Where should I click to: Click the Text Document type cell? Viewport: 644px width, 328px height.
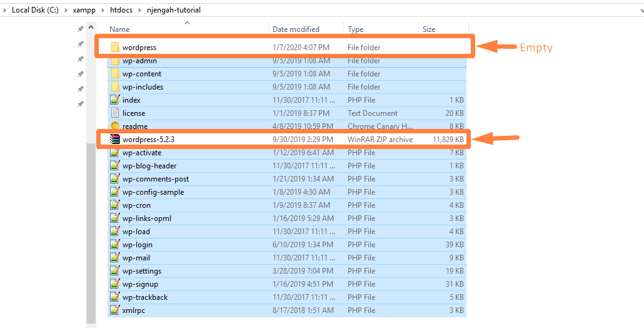373,113
